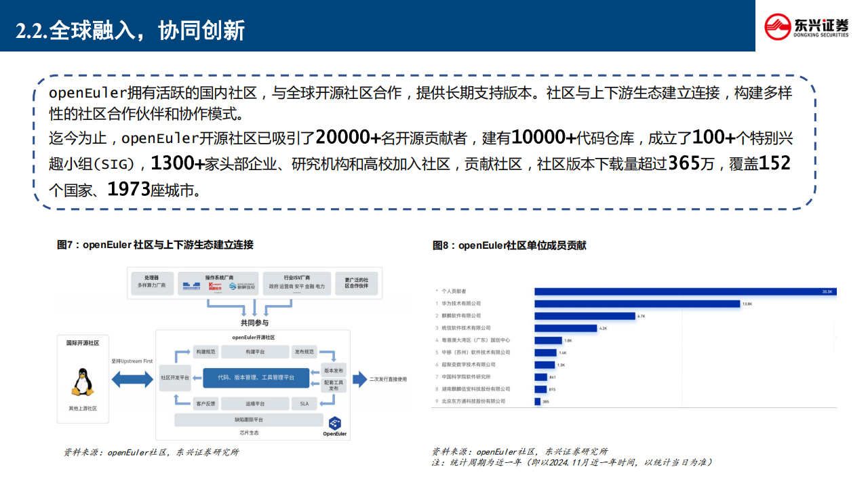Click the 6.7K bar for 麒麟软件

point(585,316)
